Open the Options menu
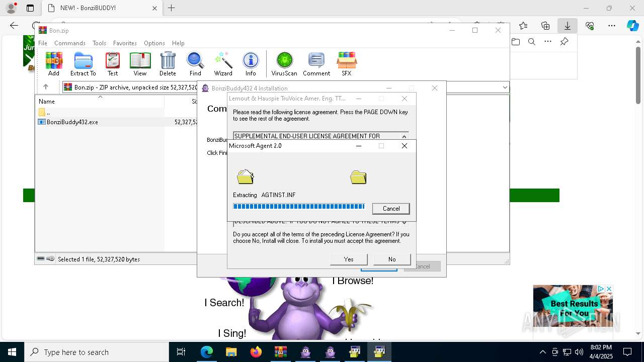644x362 pixels. tap(154, 43)
